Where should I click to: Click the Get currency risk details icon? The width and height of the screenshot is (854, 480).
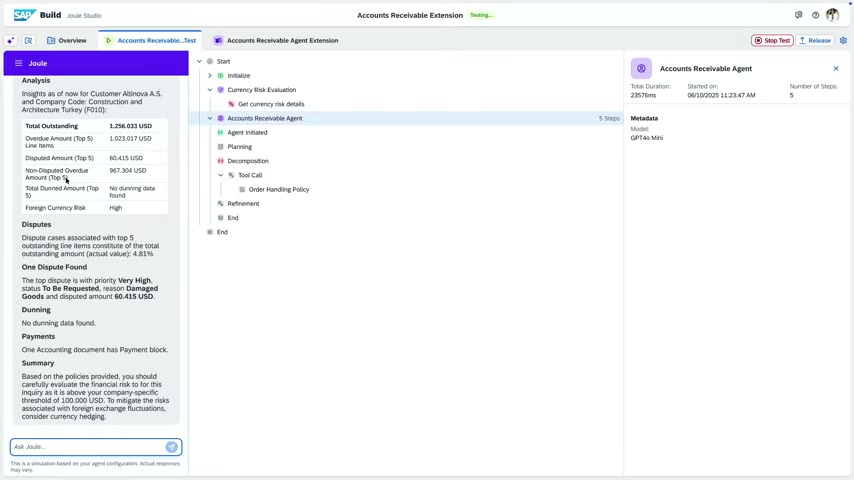pos(231,104)
